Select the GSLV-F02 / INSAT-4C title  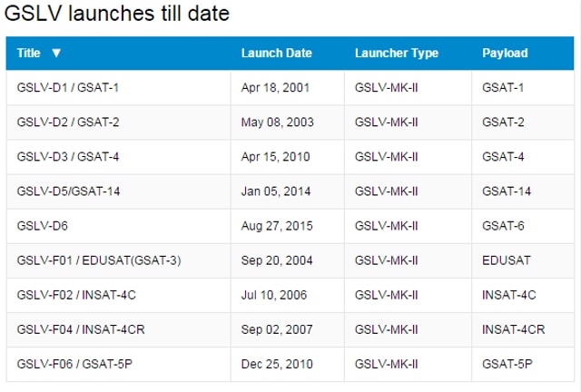tap(76, 295)
